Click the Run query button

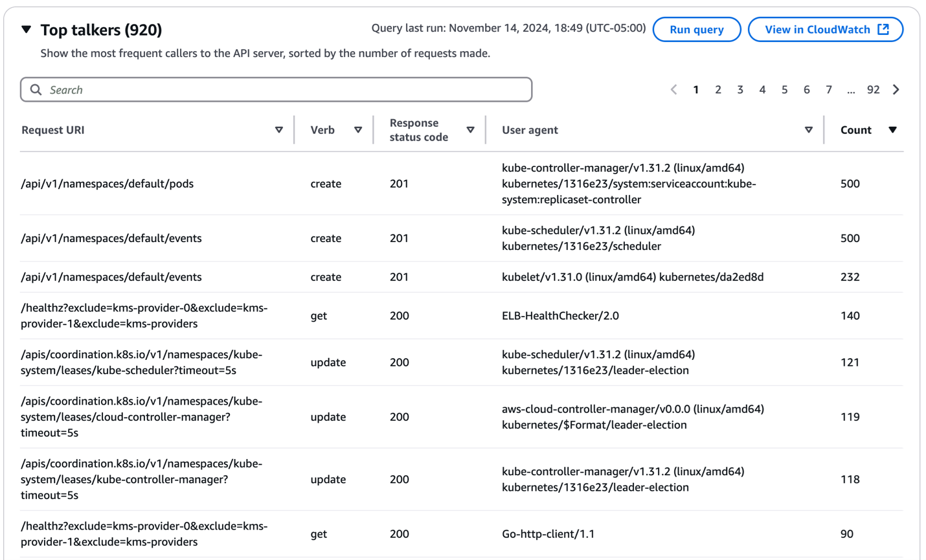(697, 29)
